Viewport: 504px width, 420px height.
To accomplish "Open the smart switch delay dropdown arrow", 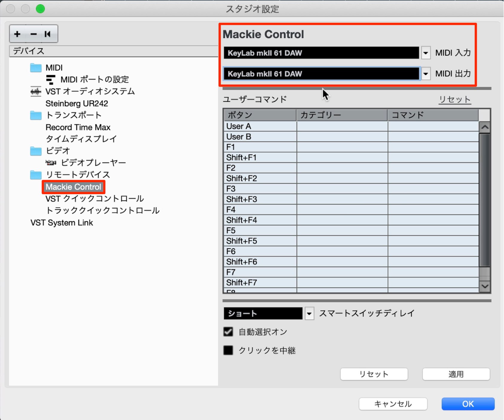I will click(309, 314).
